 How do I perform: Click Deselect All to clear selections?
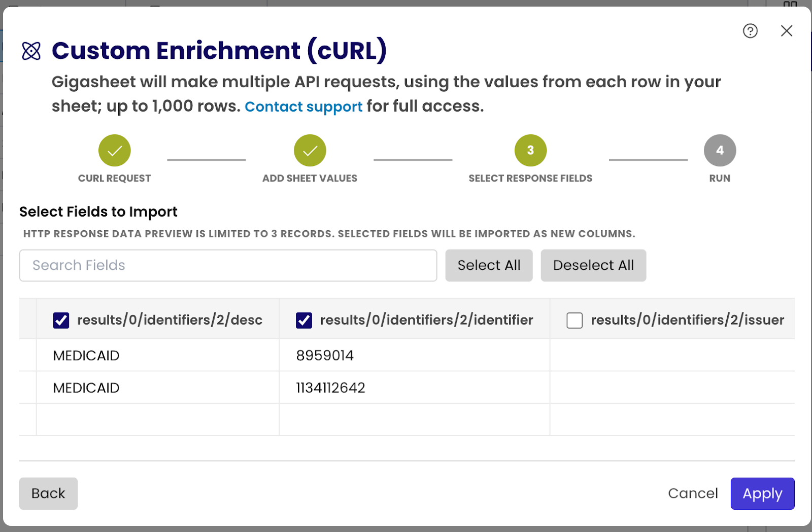coord(593,265)
